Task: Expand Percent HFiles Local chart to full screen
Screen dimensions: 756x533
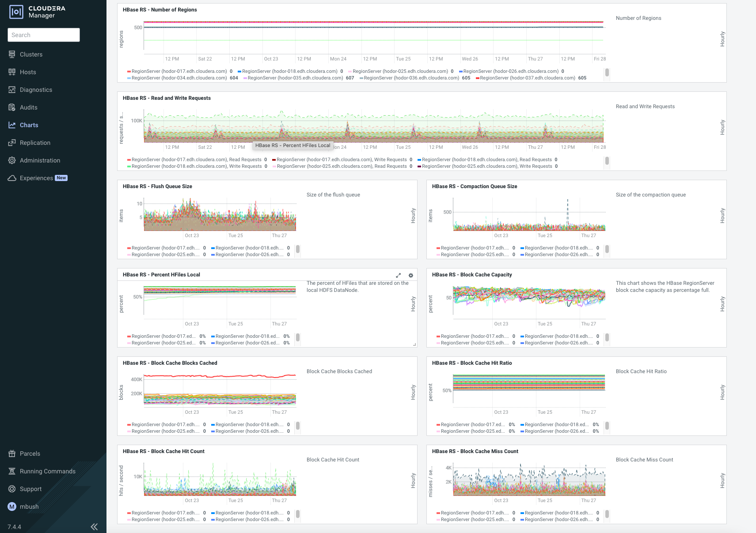Action: 399,275
